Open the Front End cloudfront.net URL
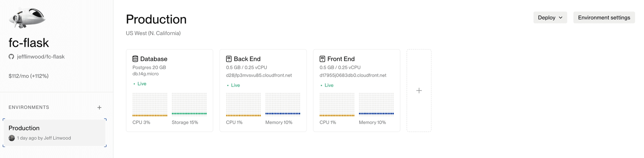 tap(353, 75)
